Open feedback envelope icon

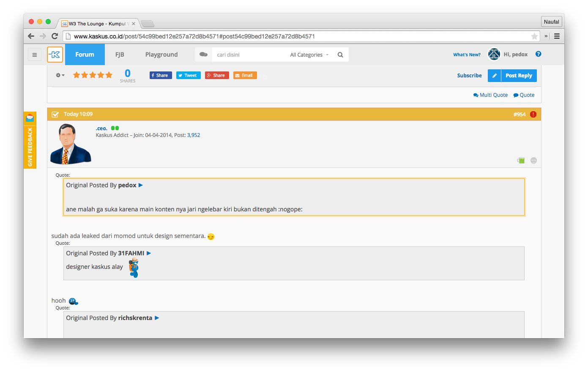pyautogui.click(x=30, y=118)
